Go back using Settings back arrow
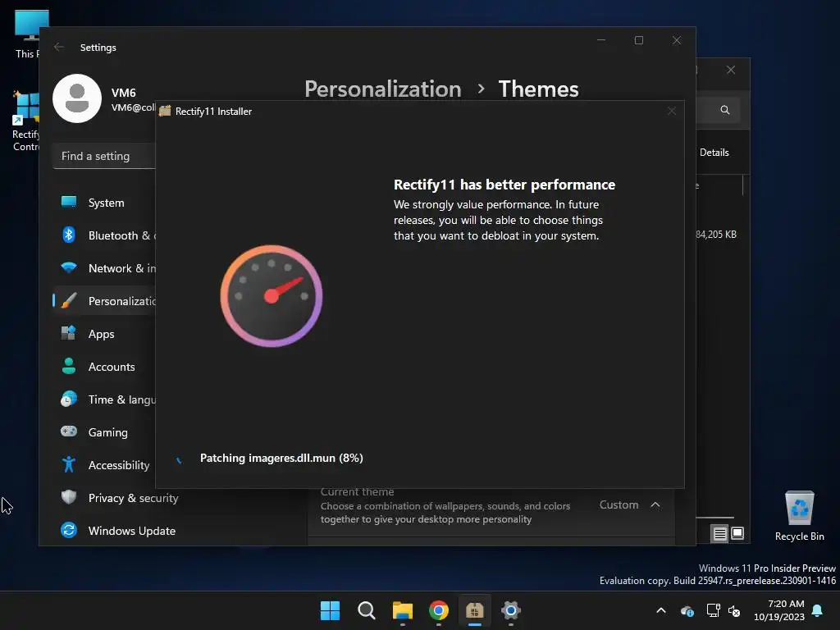 pyautogui.click(x=59, y=47)
